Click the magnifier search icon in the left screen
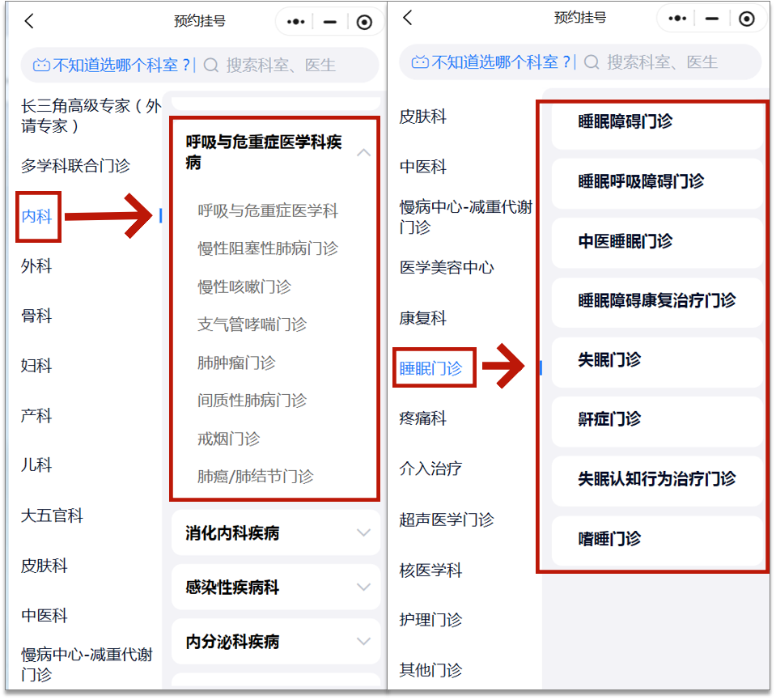The width and height of the screenshot is (776, 700). [211, 66]
